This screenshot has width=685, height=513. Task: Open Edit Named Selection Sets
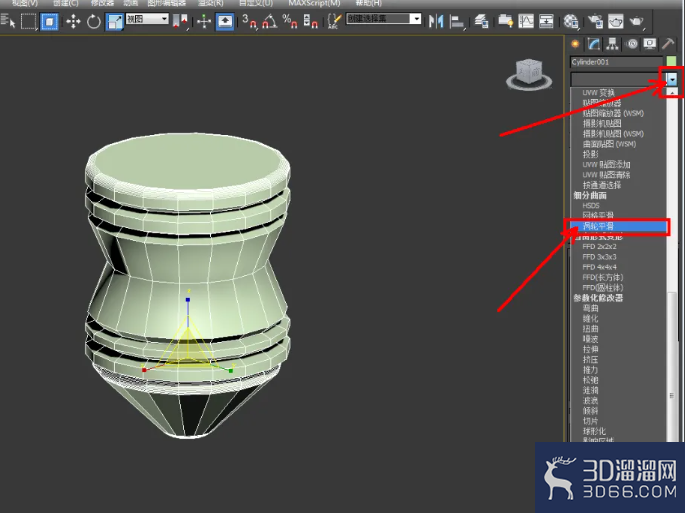tap(334, 21)
